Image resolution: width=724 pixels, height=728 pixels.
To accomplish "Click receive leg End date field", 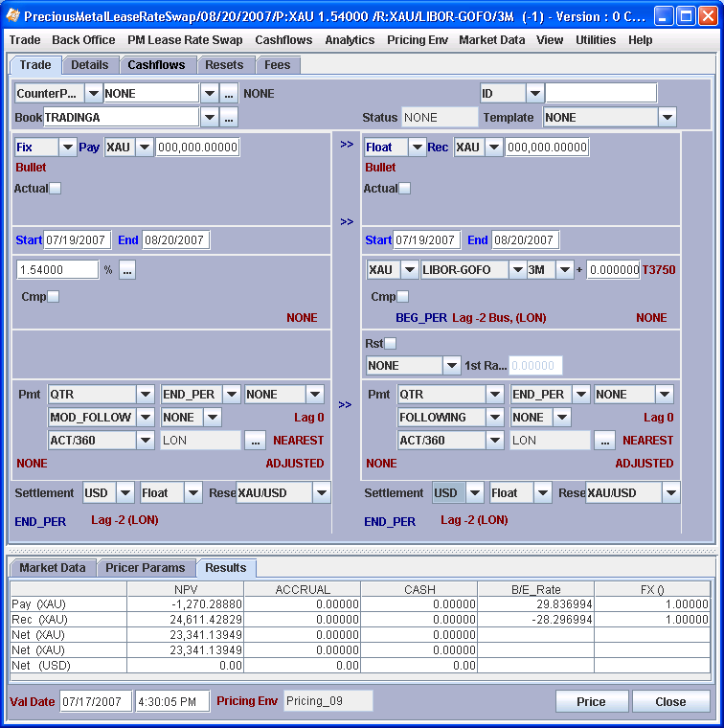I will (525, 240).
